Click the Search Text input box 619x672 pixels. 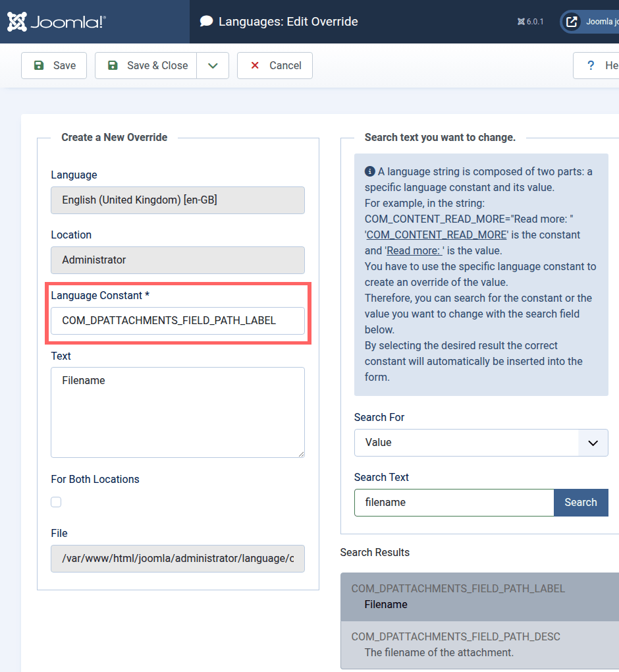click(x=454, y=502)
